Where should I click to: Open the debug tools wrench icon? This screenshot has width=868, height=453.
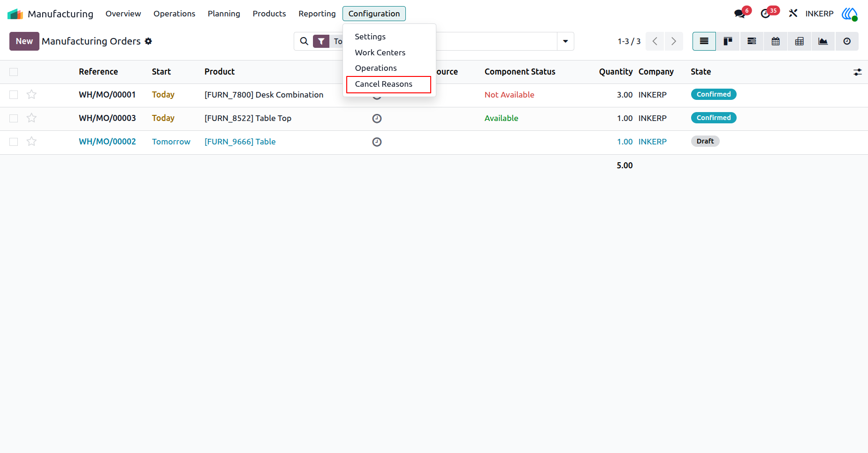pyautogui.click(x=793, y=14)
